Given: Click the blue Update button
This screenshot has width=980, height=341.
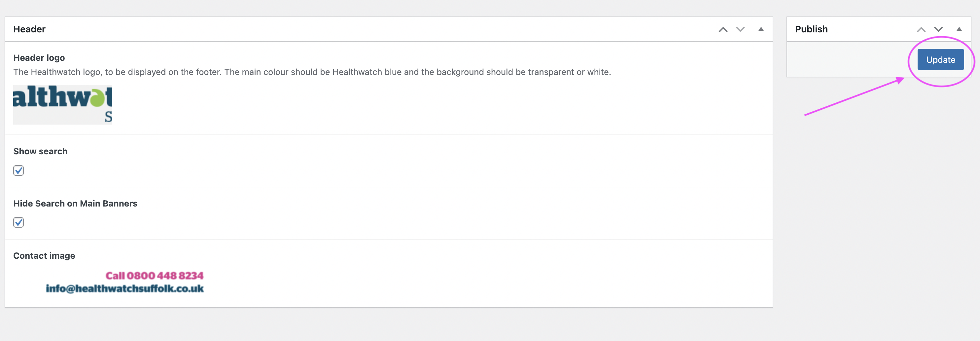Looking at the screenshot, I should point(940,59).
